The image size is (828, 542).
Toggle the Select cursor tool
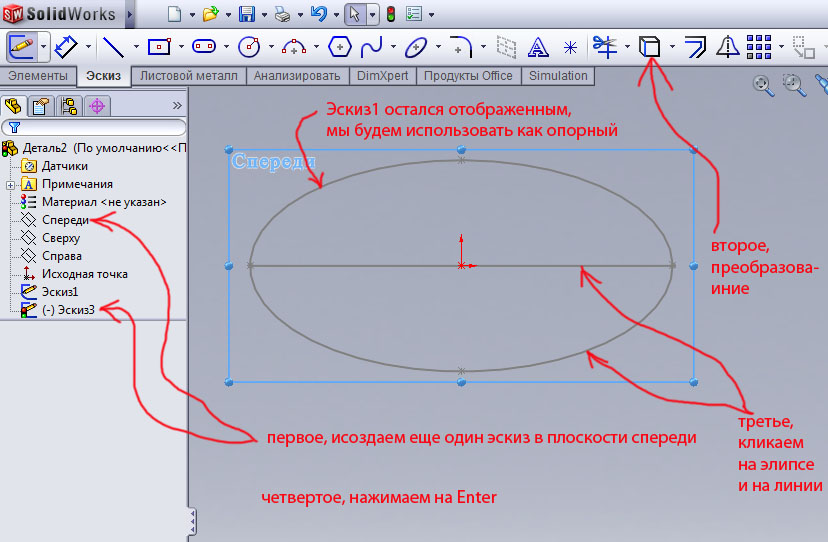click(354, 14)
